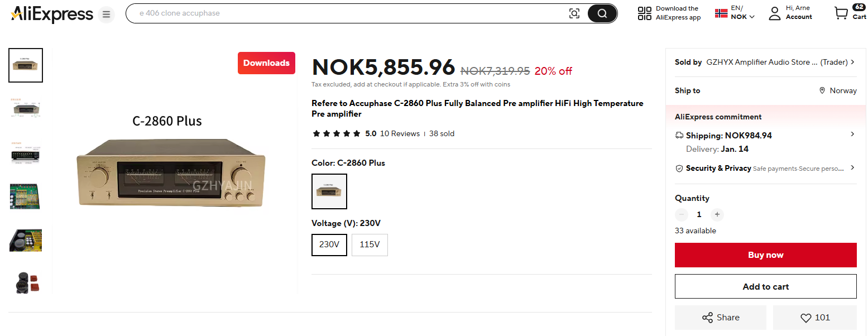Open the hamburger categories menu

[106, 14]
